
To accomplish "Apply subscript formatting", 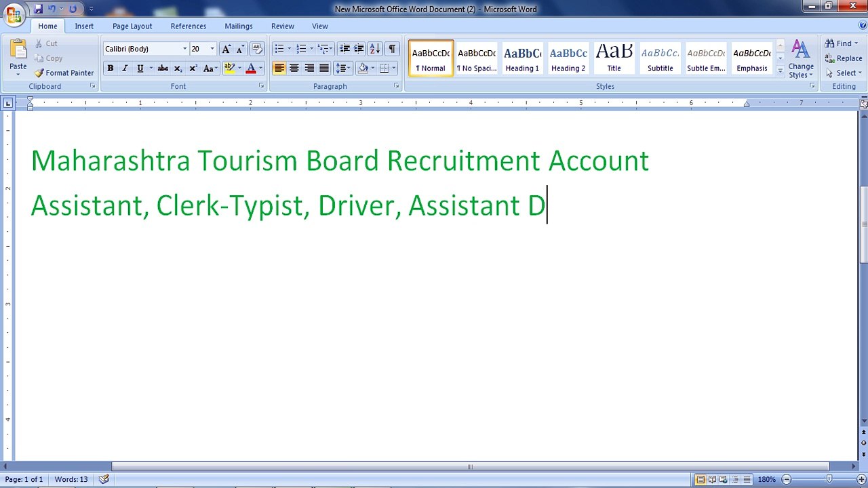I will point(178,68).
